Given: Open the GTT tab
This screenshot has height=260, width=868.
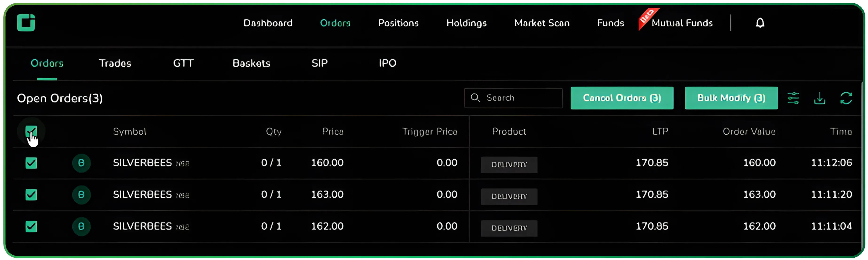Looking at the screenshot, I should point(183,63).
